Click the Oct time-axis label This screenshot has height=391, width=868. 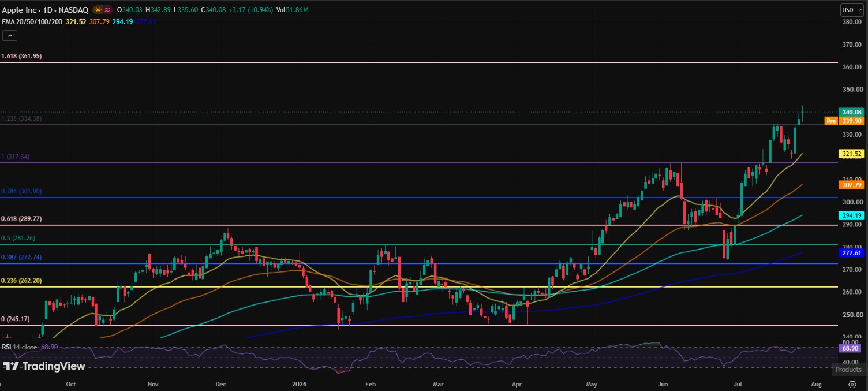click(x=71, y=383)
